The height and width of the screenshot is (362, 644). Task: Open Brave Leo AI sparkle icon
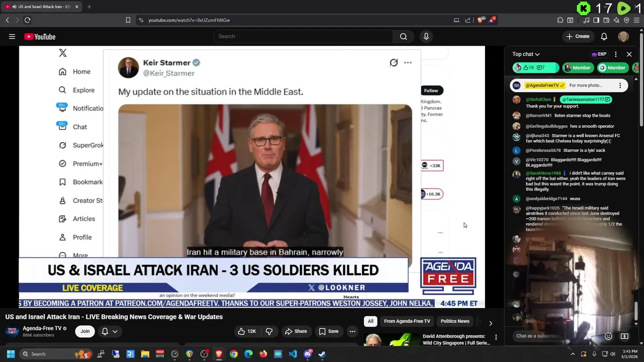[616, 20]
